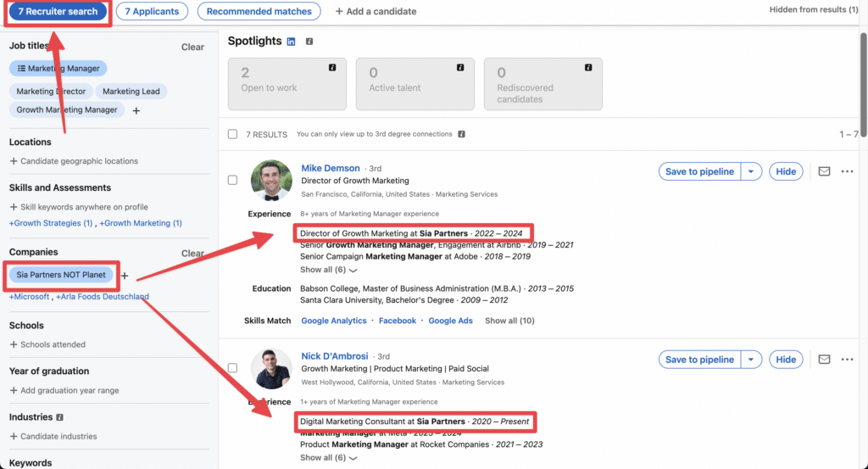
Task: Select the Active talent spotlight card
Action: coord(415,84)
